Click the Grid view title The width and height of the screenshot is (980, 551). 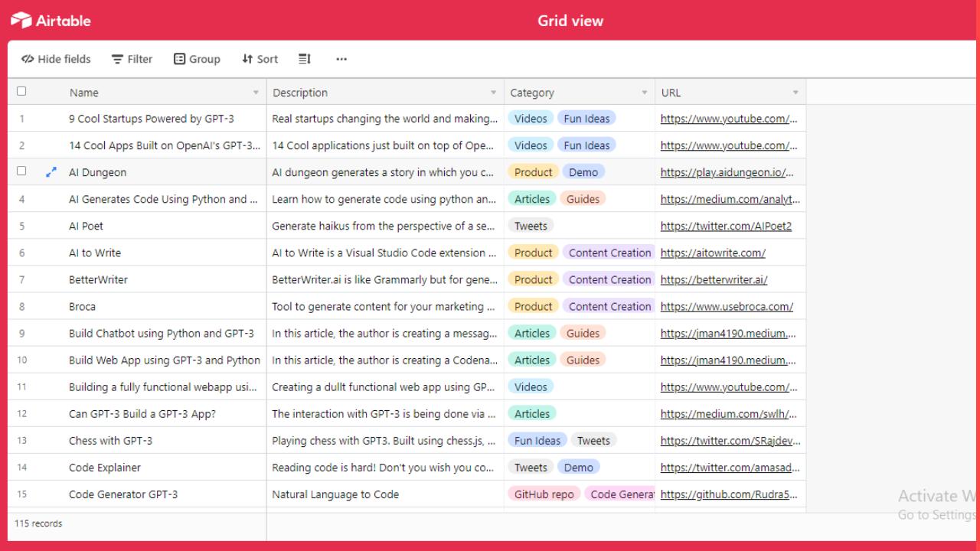click(570, 21)
